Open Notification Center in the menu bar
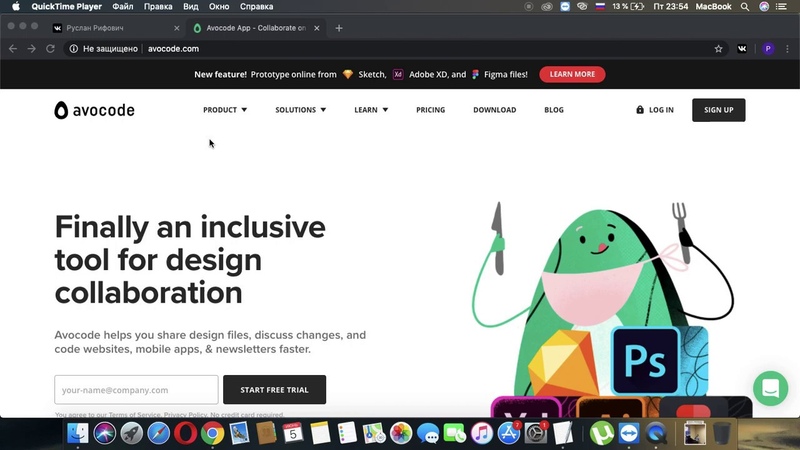Image resolution: width=800 pixels, height=450 pixels. (781, 7)
